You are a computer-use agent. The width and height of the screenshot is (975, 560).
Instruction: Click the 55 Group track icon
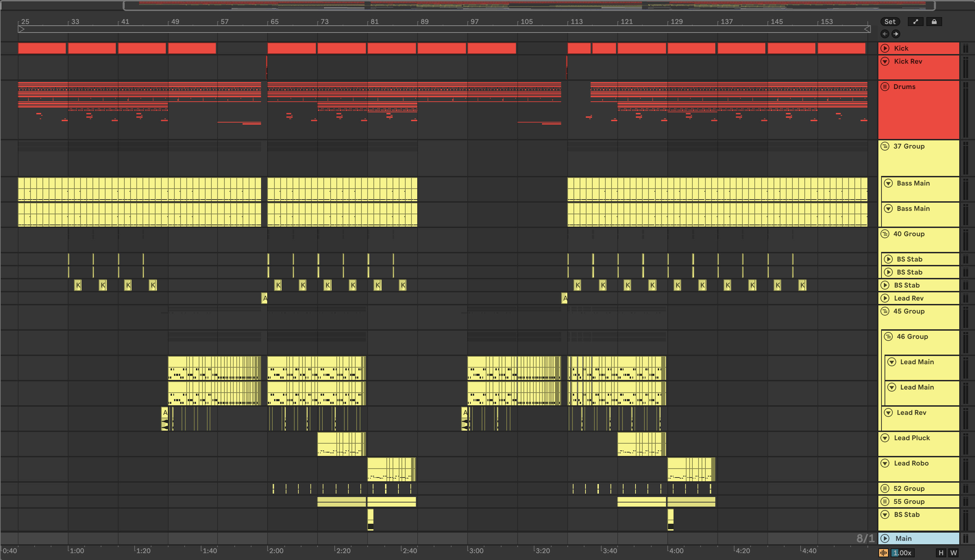(x=885, y=501)
